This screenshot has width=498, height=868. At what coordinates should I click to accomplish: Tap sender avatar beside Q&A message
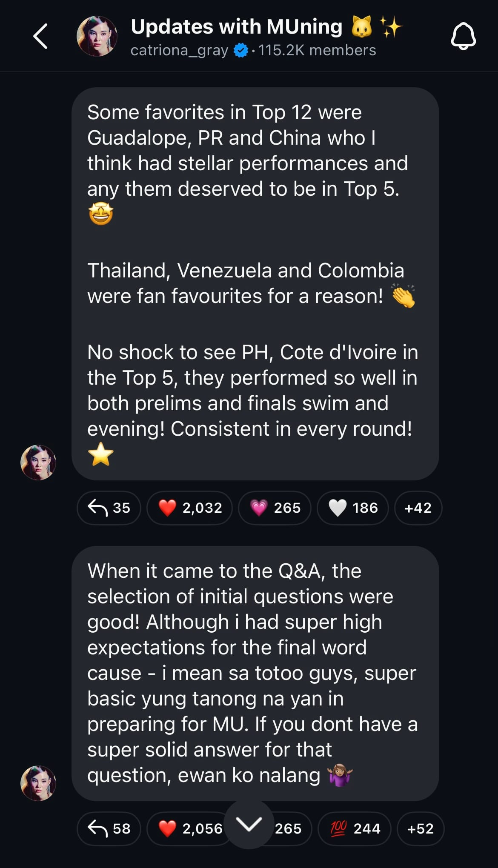38,783
